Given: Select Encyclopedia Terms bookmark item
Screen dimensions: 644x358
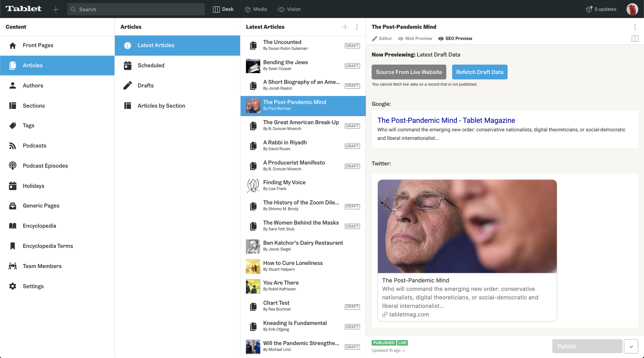Looking at the screenshot, I should (47, 246).
